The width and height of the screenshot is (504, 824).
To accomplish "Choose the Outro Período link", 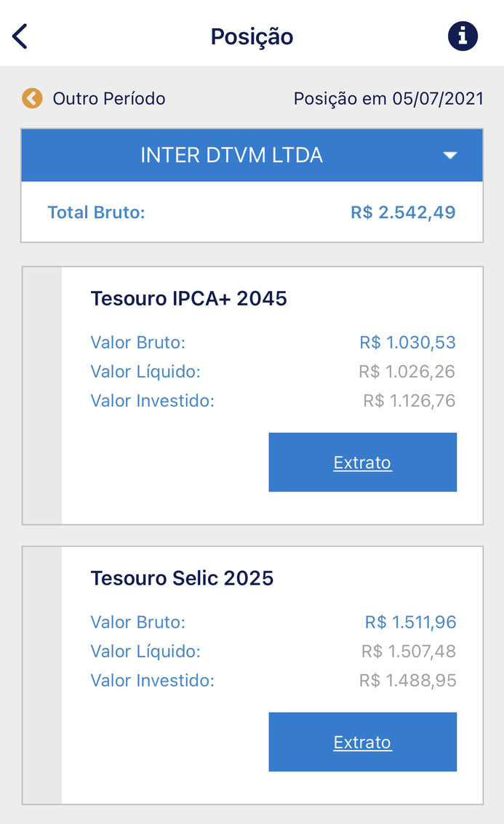I will 109,98.
